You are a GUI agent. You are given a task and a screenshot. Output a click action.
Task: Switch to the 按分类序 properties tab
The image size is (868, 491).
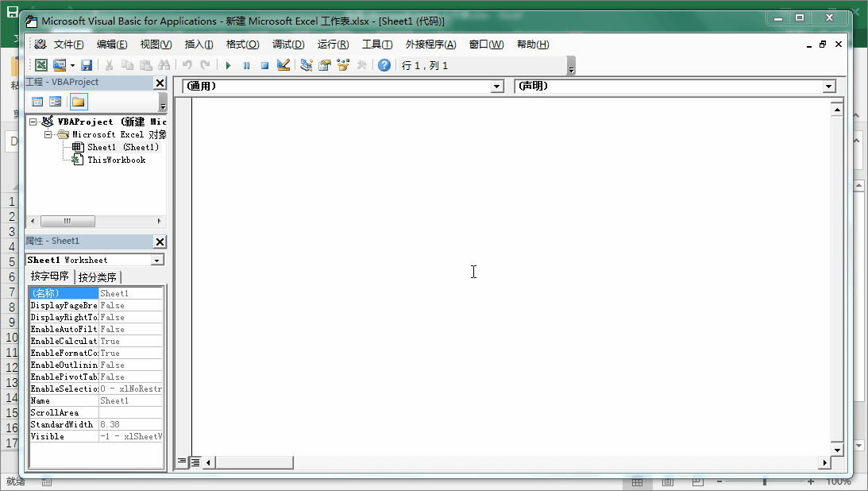(x=98, y=276)
